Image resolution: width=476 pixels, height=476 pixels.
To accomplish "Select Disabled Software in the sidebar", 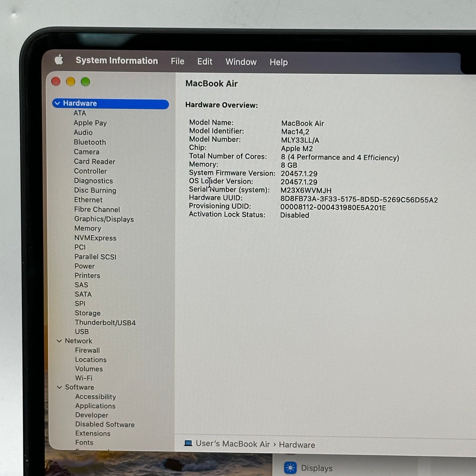I will pyautogui.click(x=105, y=424).
